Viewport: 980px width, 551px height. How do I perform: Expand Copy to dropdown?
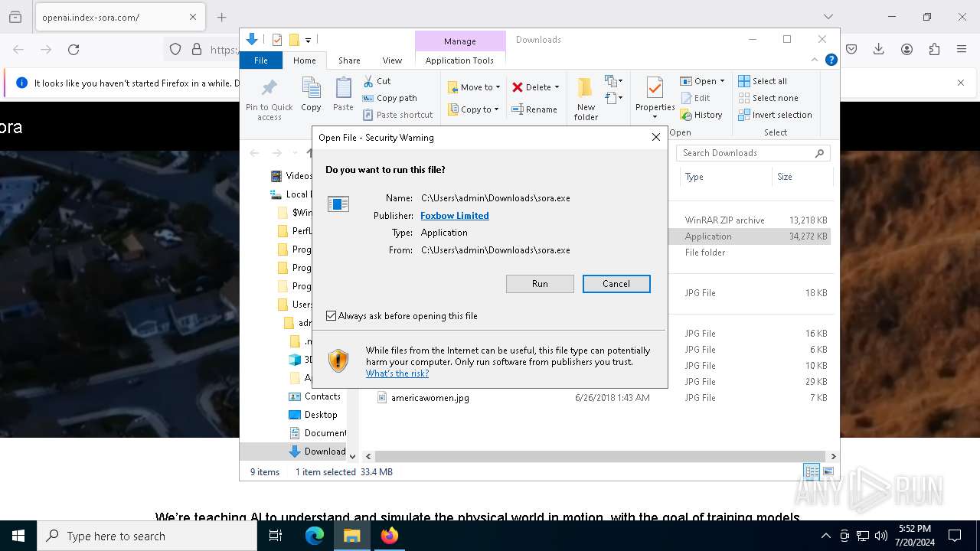(496, 109)
